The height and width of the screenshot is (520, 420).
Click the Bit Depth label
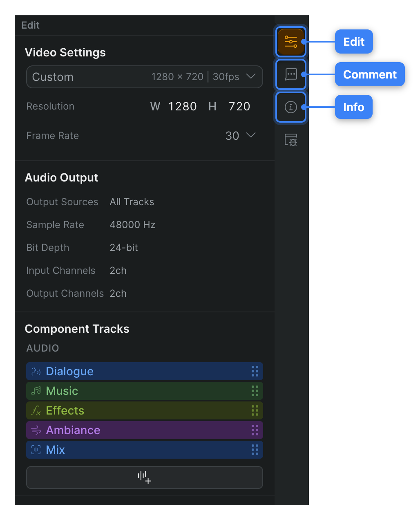[x=48, y=248]
